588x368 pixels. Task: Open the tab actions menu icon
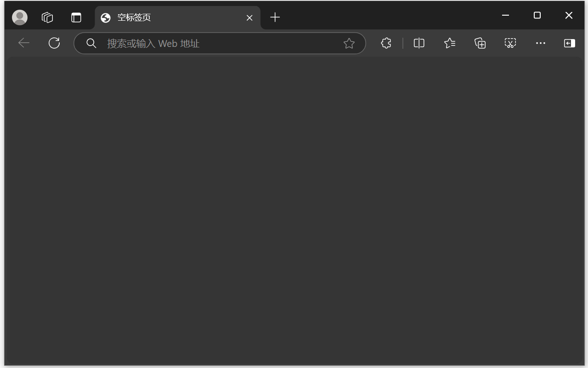(76, 17)
